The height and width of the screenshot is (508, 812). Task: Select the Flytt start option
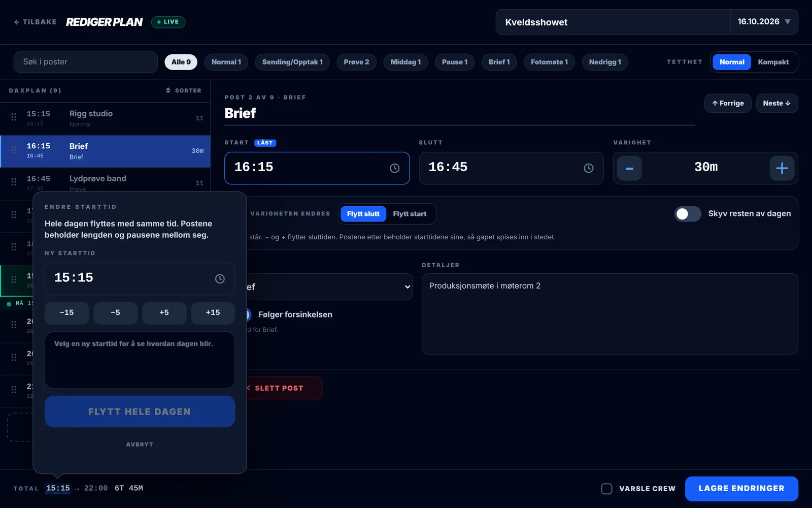pyautogui.click(x=410, y=214)
